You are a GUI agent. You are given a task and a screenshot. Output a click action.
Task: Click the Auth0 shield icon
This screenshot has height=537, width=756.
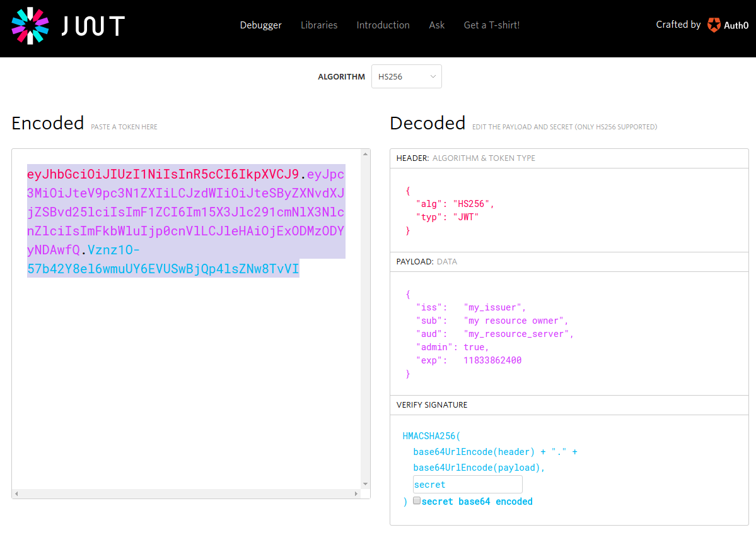tap(714, 25)
